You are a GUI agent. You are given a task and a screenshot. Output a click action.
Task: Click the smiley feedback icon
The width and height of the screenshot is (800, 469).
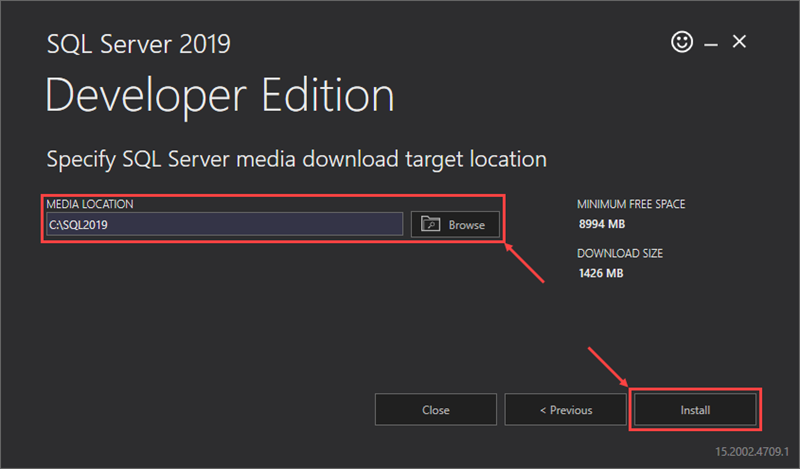click(x=682, y=41)
